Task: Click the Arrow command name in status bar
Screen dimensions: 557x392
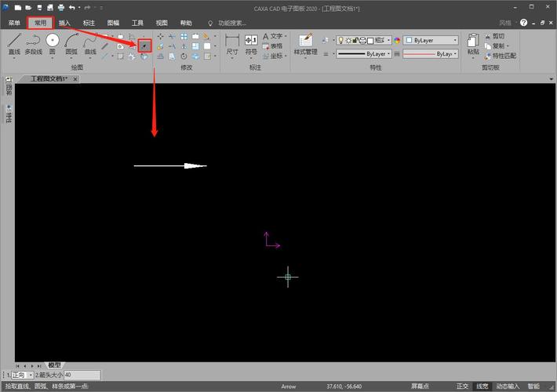Action: click(x=289, y=387)
